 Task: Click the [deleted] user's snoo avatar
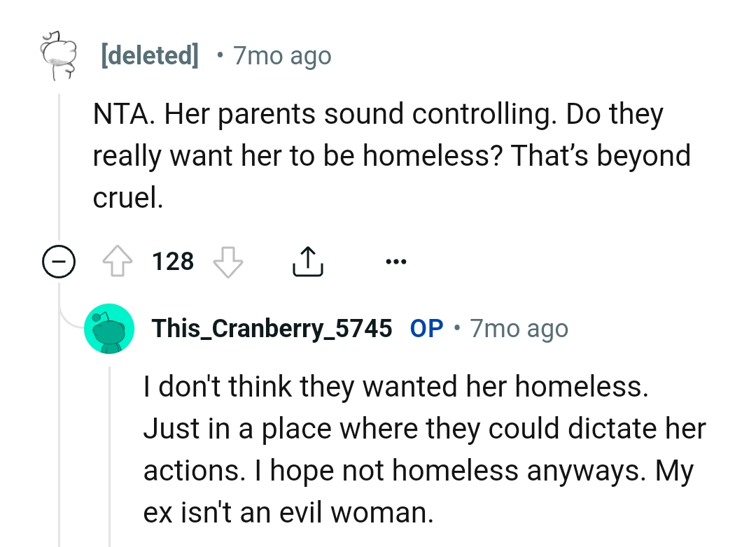pyautogui.click(x=58, y=55)
